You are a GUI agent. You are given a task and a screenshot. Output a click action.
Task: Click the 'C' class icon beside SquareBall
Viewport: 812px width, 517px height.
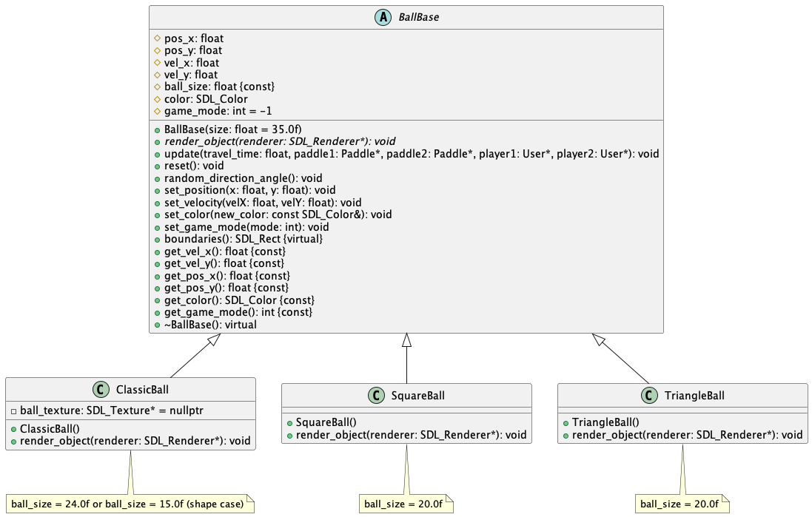pyautogui.click(x=376, y=396)
